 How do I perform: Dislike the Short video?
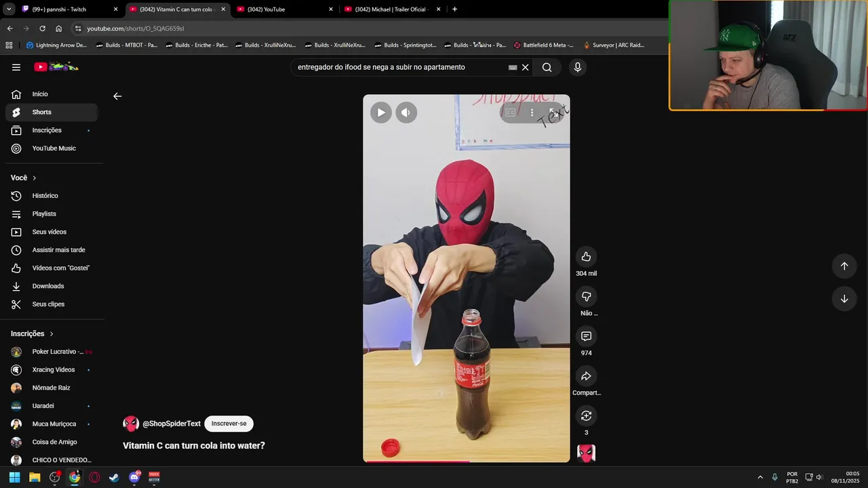coord(587,296)
